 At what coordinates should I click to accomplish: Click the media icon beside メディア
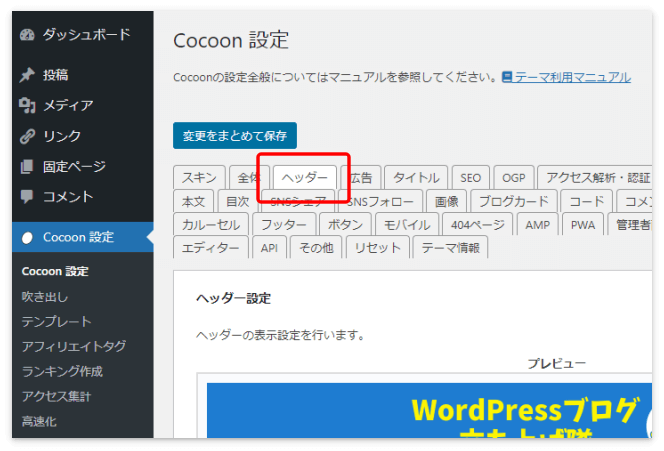(27, 105)
